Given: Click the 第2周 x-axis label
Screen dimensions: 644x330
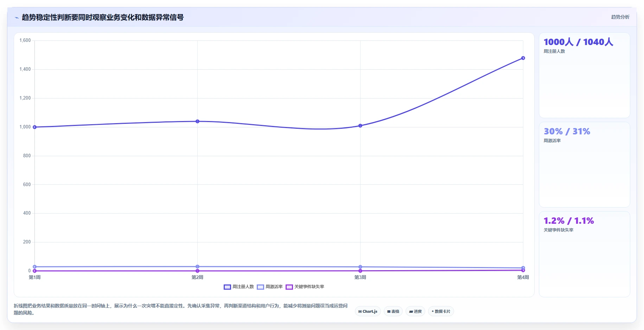Looking at the screenshot, I should point(197,278).
